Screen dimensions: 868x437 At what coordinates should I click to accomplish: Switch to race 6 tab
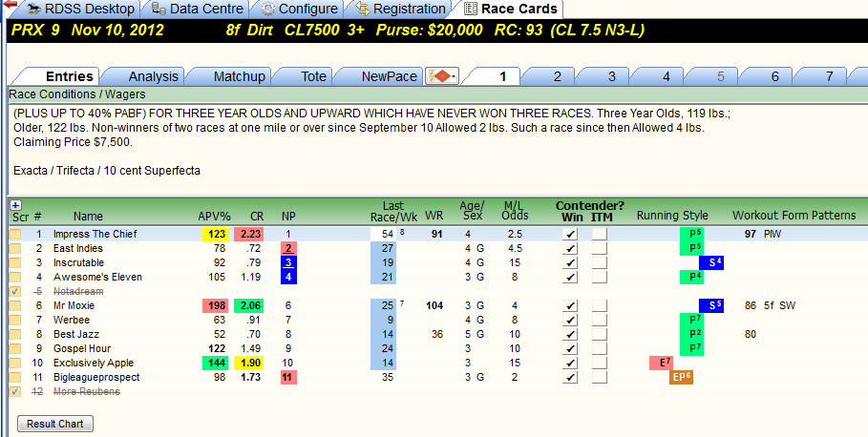pyautogui.click(x=774, y=76)
